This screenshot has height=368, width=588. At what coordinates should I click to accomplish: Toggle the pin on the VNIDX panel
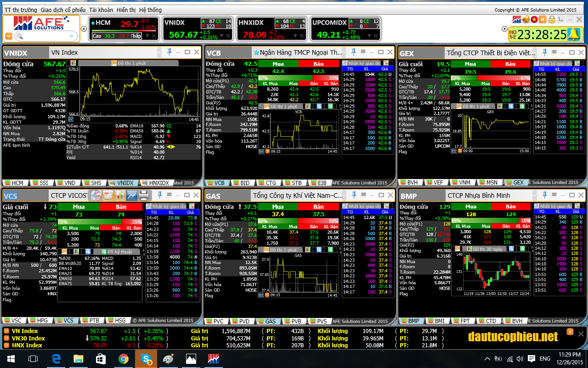pos(169,52)
